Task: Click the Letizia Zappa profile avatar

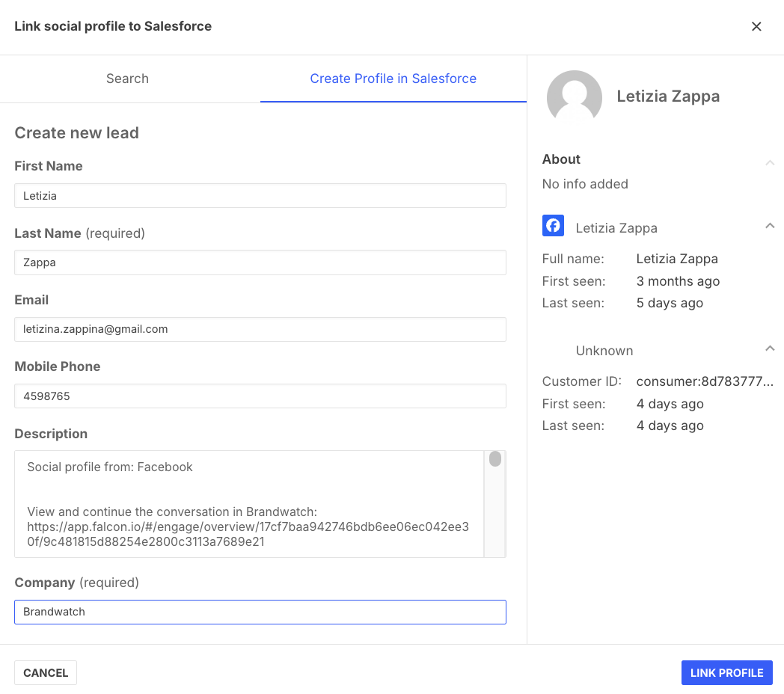Action: pyautogui.click(x=574, y=96)
